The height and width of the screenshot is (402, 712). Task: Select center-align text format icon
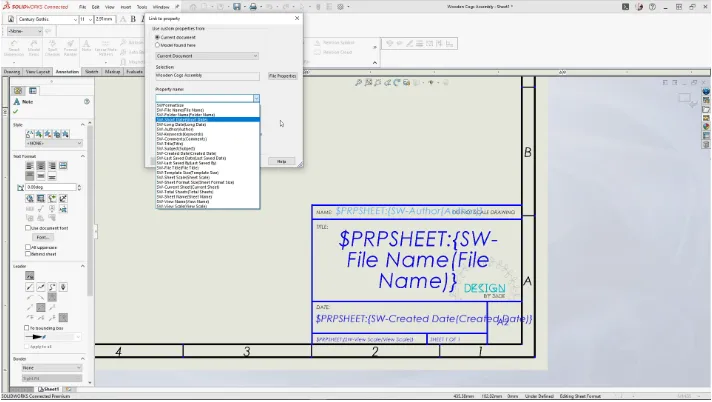click(41, 166)
